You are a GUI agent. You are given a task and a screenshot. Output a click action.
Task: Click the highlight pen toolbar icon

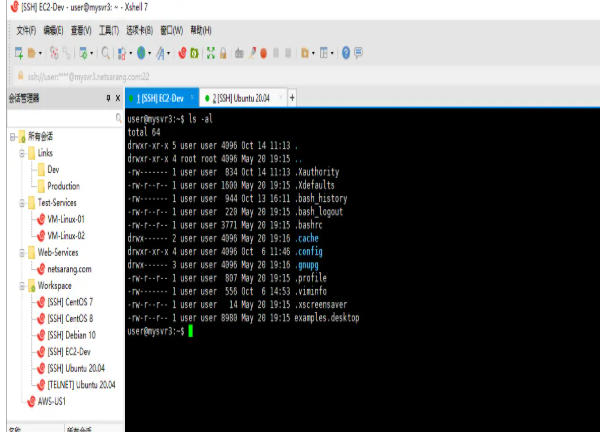click(252, 53)
